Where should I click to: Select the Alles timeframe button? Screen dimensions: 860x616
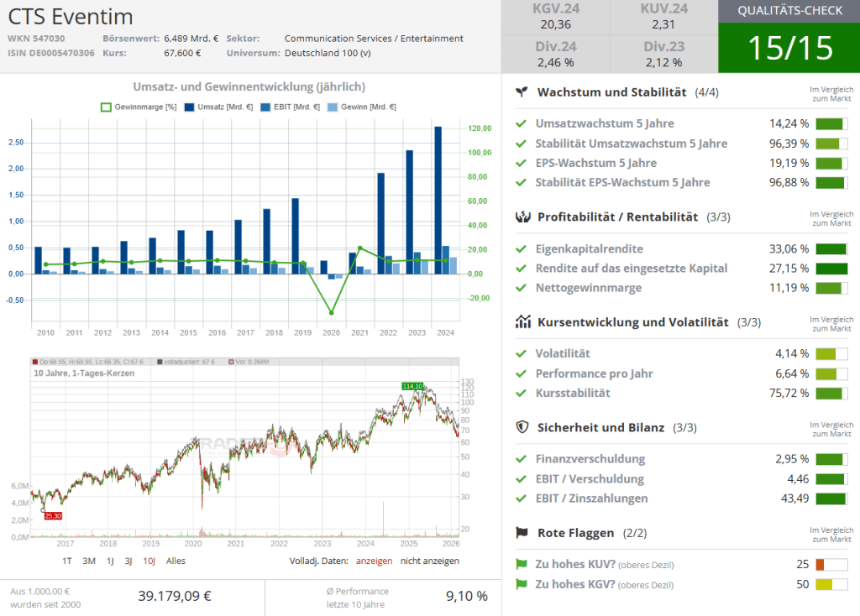(176, 560)
